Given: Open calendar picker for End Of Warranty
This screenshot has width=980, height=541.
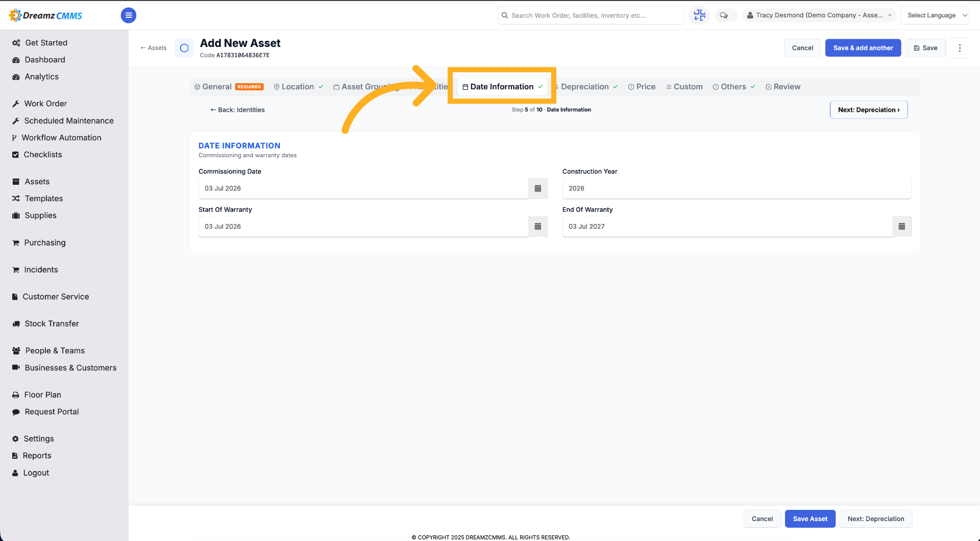Looking at the screenshot, I should 902,227.
